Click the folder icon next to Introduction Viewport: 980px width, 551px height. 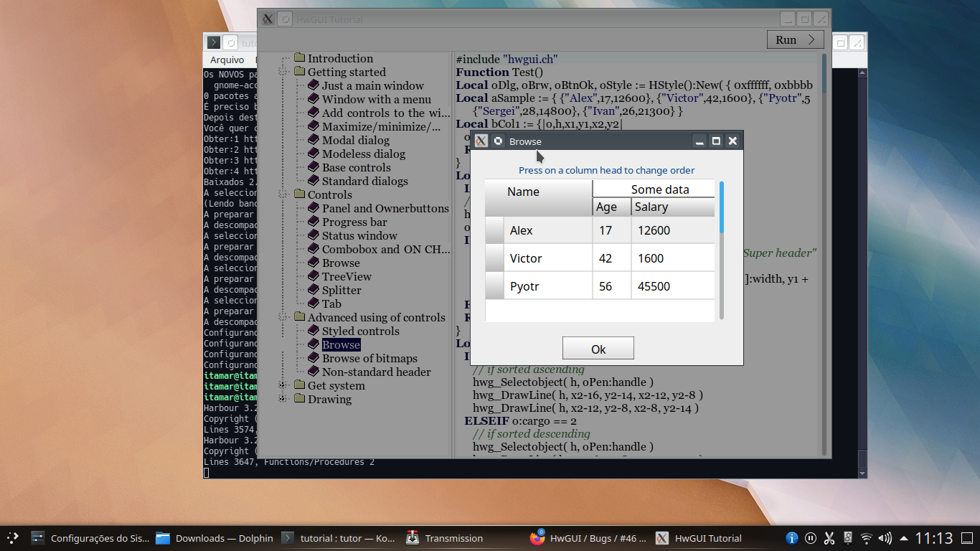[x=299, y=59]
